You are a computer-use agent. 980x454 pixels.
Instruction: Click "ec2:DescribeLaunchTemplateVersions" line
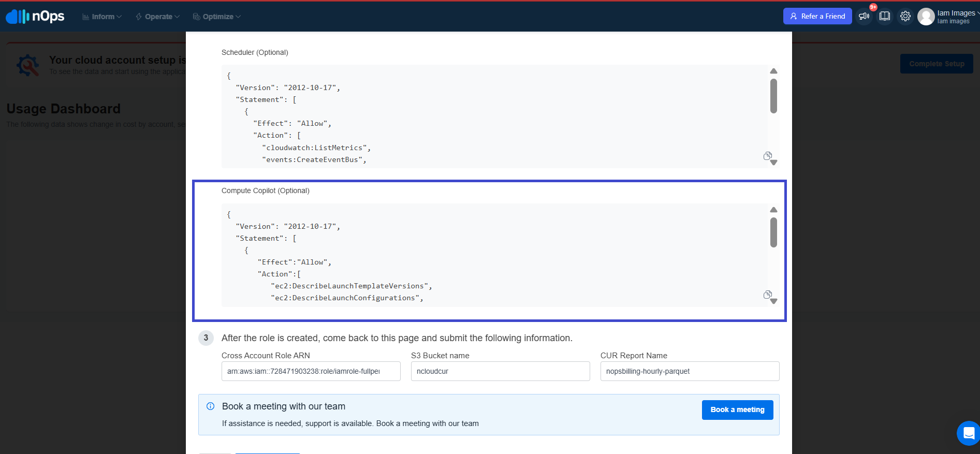point(352,286)
